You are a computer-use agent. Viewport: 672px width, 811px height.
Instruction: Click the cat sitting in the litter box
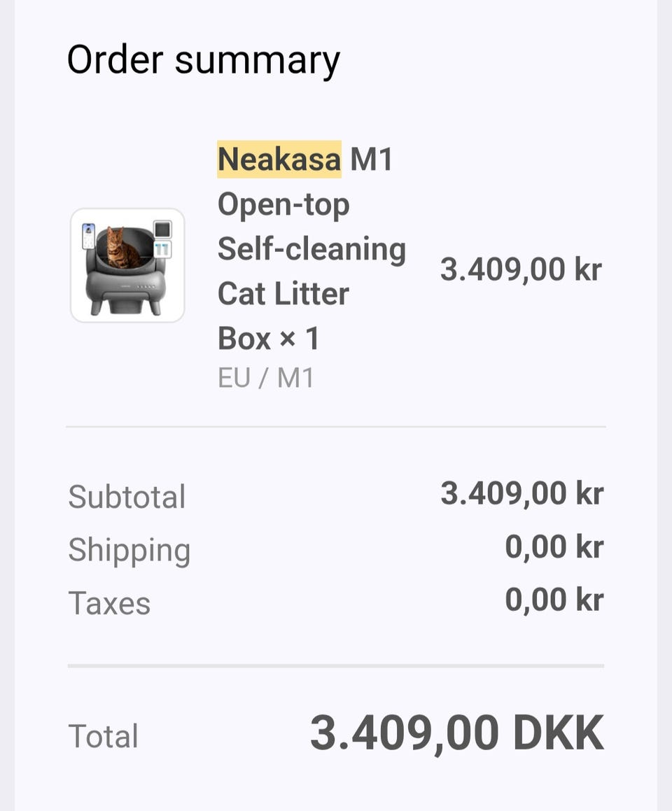120,248
